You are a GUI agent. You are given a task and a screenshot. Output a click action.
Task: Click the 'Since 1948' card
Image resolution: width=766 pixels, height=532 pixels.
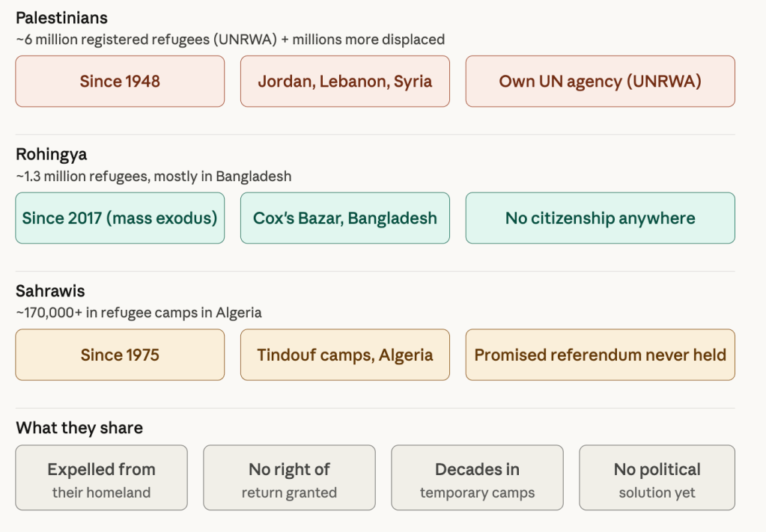click(120, 81)
